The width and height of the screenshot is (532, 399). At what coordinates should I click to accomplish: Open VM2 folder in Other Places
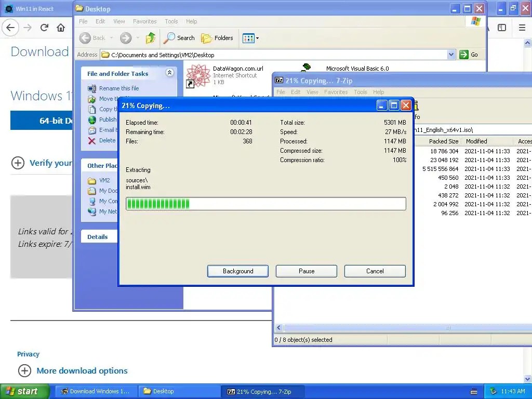coord(104,180)
